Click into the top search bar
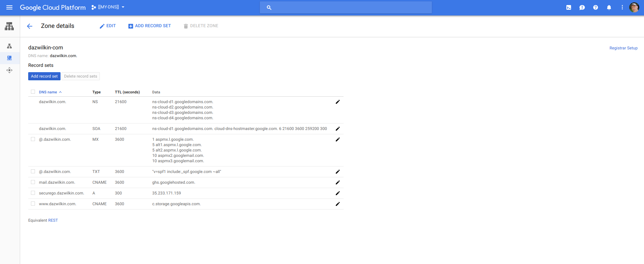 point(346,7)
